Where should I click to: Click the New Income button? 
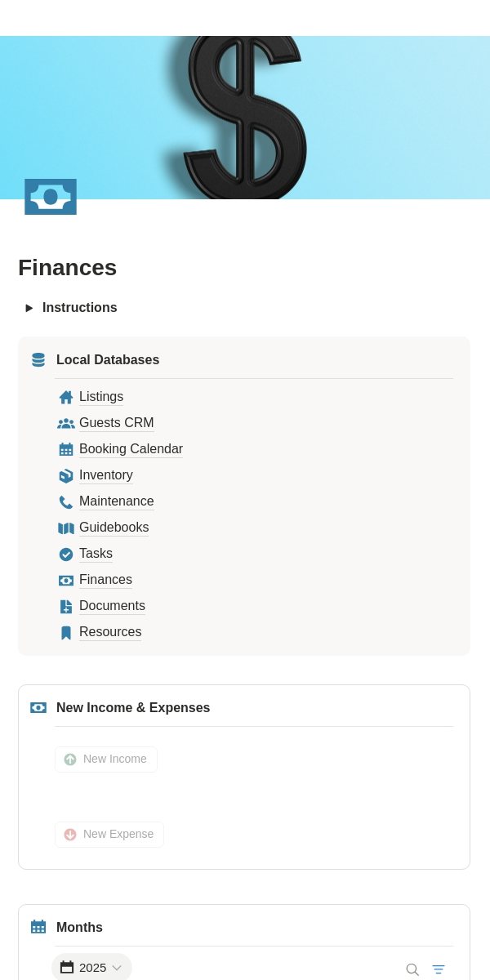point(106,759)
